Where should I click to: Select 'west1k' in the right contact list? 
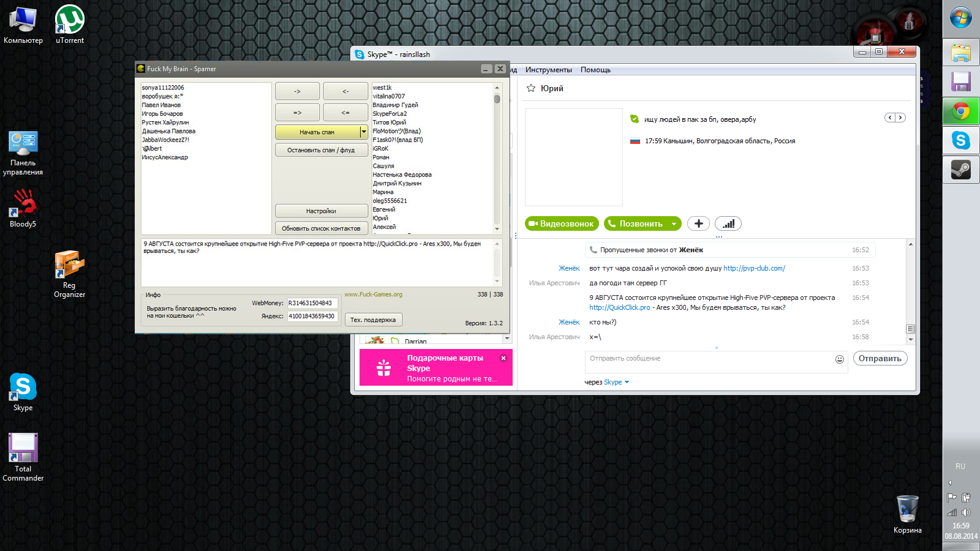(382, 88)
